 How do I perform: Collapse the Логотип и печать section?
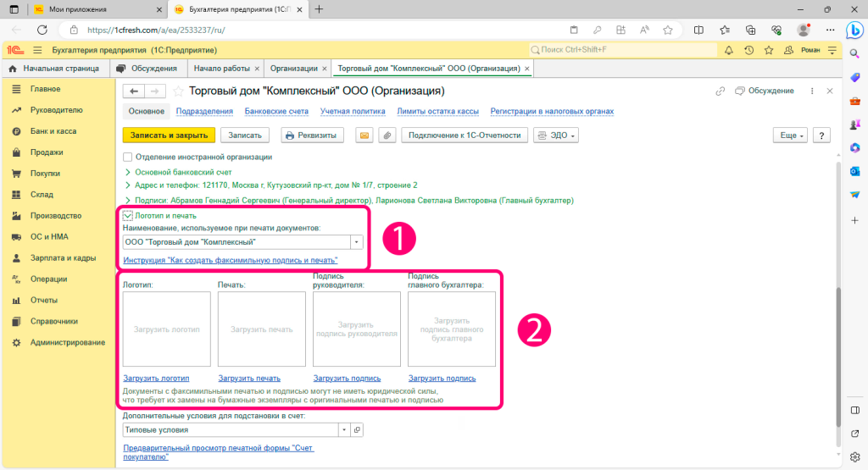coord(128,216)
